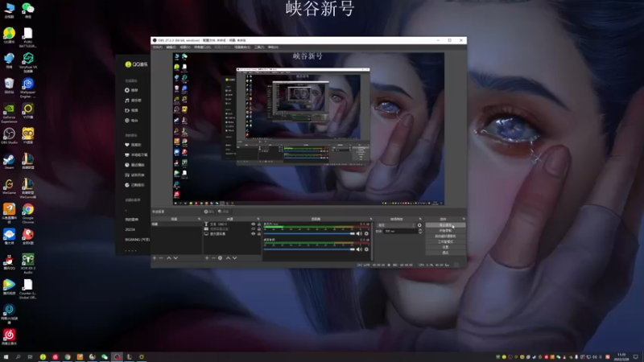Open 电台 in the QQ音乐 sidebar
This screenshot has height=362, width=644.
(132, 121)
